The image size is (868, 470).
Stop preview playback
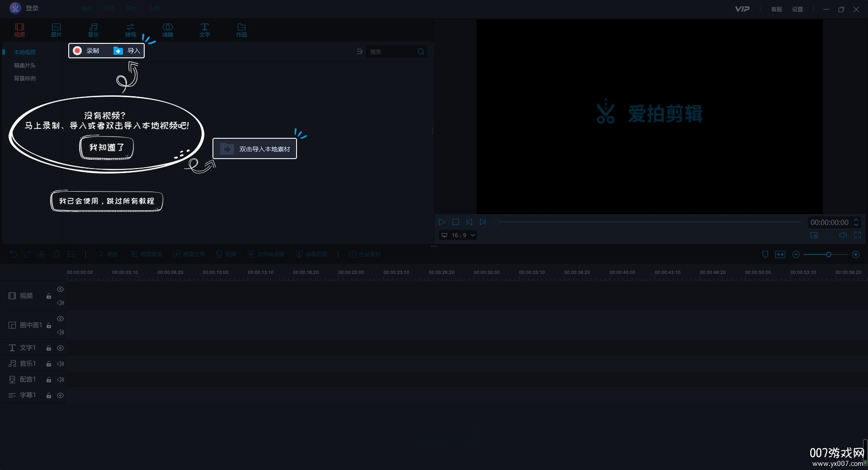456,222
